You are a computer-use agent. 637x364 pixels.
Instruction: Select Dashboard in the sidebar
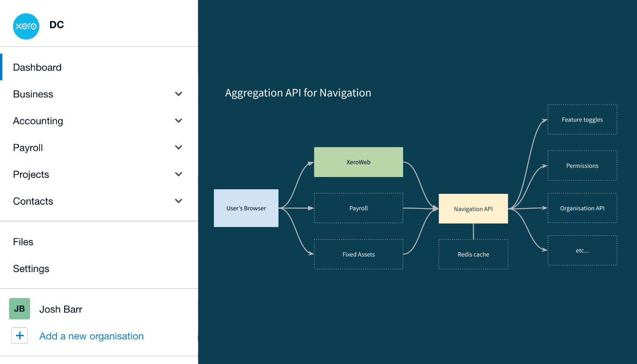coord(37,67)
